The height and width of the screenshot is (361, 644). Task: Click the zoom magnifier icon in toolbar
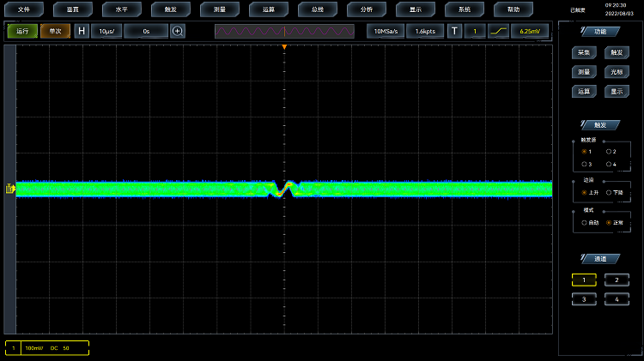178,31
